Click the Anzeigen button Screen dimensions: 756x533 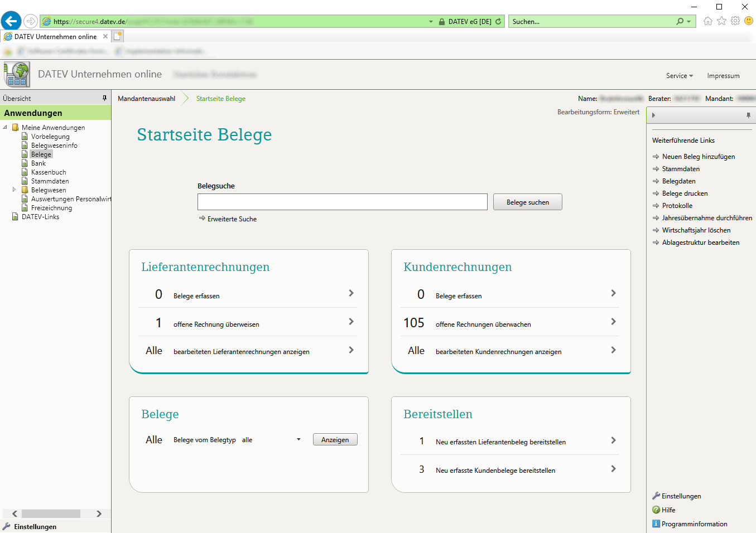coord(335,439)
